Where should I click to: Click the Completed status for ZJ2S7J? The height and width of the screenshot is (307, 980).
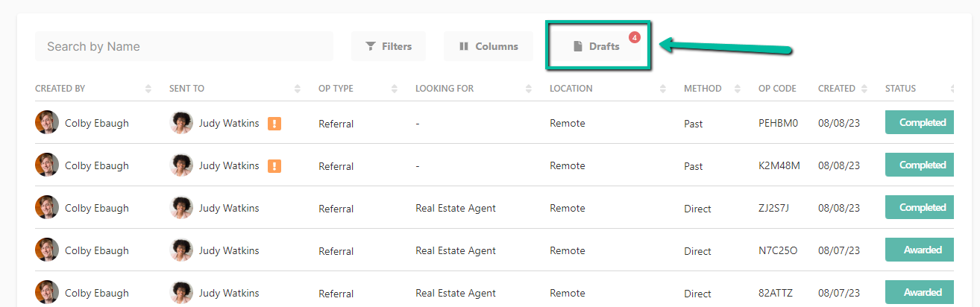click(920, 207)
